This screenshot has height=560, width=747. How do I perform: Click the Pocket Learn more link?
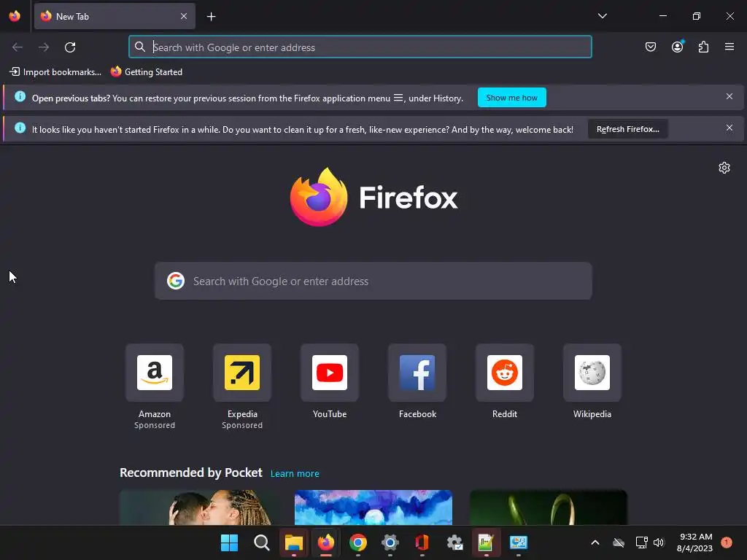[295, 474]
